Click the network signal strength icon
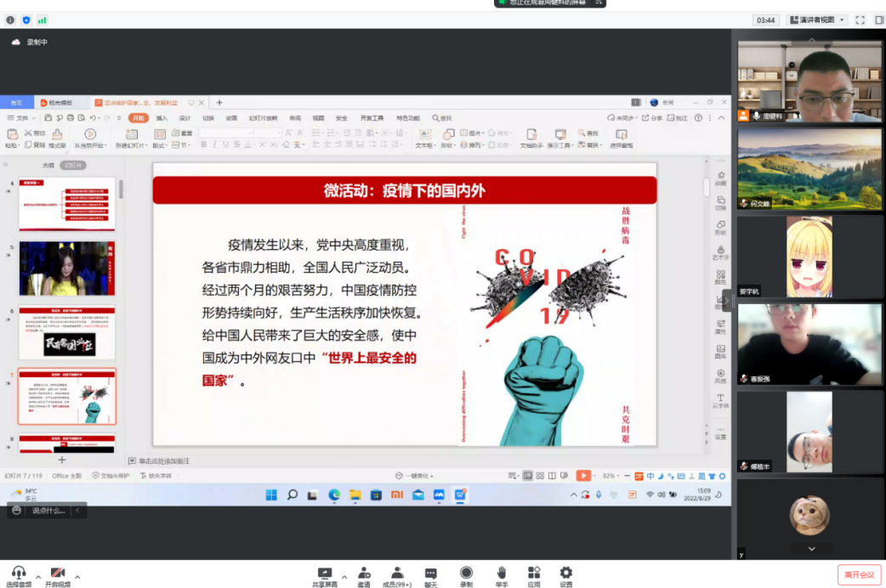 [42, 20]
